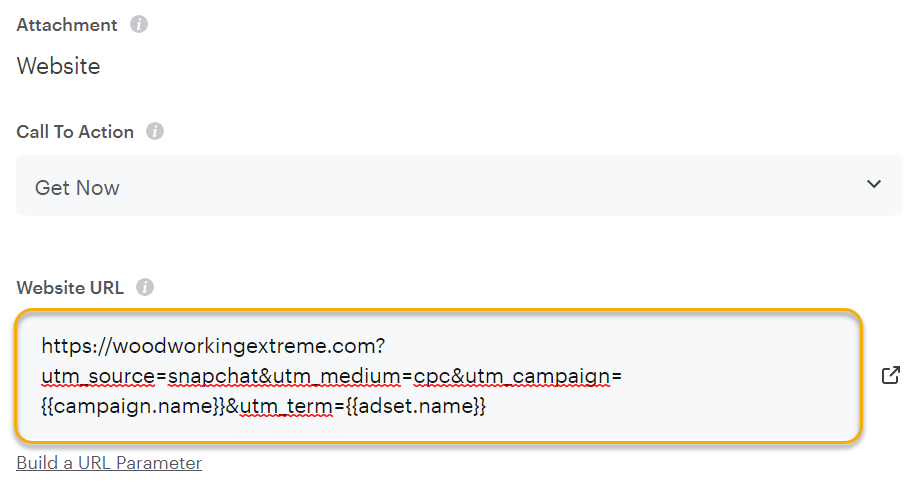Click the Build a URL Parameter link
This screenshot has height=482, width=920.
click(x=109, y=463)
